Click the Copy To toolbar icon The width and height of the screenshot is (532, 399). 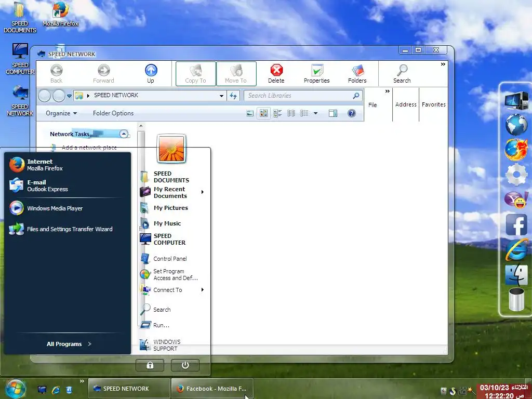click(195, 74)
